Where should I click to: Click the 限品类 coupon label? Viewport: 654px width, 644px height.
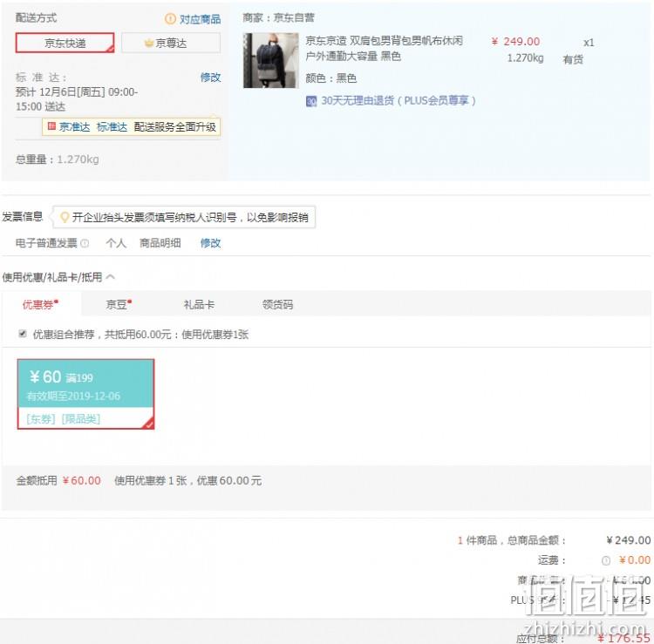tap(81, 419)
